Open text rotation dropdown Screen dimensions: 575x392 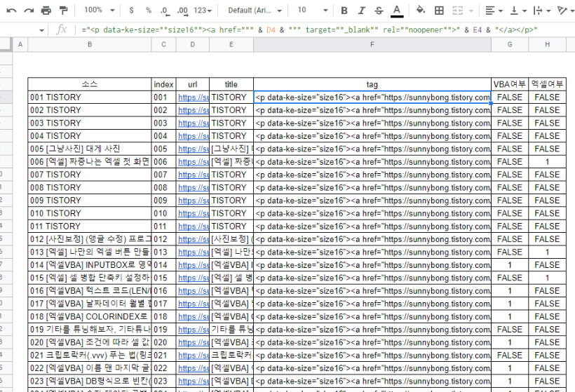[x=565, y=11]
